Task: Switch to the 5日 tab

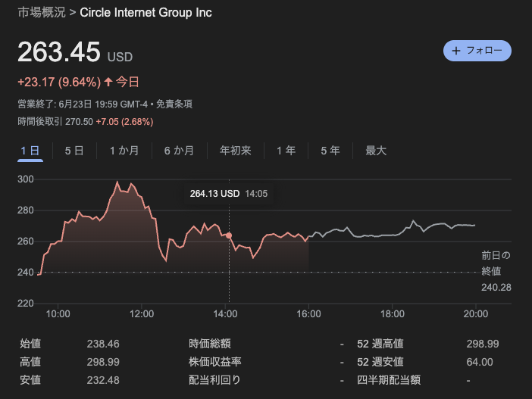Action: 74,151
